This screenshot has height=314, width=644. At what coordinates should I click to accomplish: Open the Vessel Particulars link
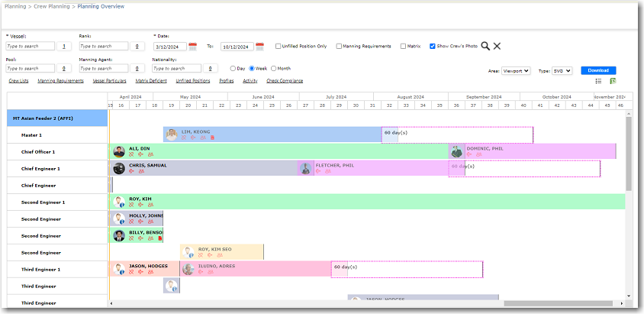tap(109, 80)
